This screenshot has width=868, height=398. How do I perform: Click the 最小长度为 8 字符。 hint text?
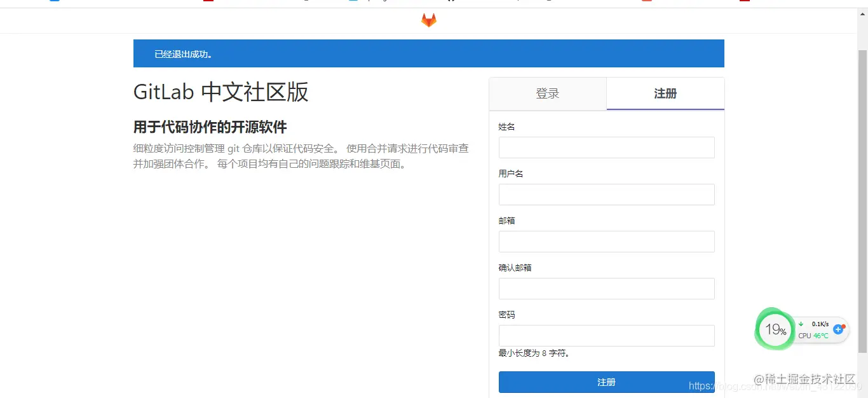(536, 353)
